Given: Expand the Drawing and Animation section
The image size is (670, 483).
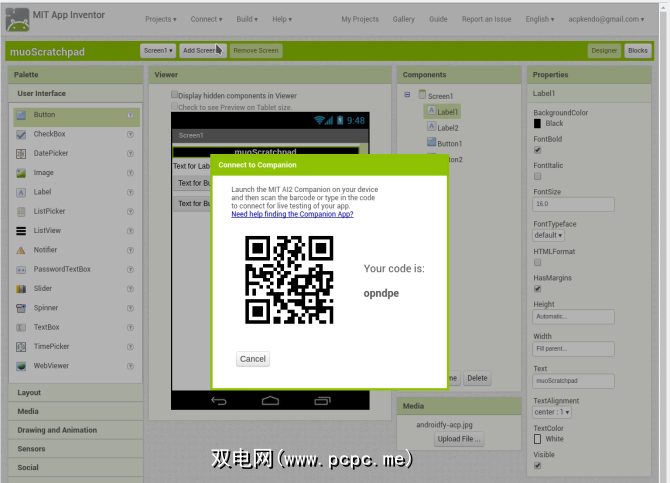Looking at the screenshot, I should pyautogui.click(x=76, y=430).
